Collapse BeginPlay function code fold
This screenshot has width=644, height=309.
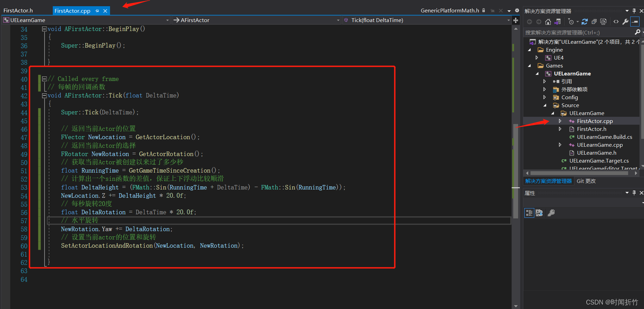coord(44,29)
